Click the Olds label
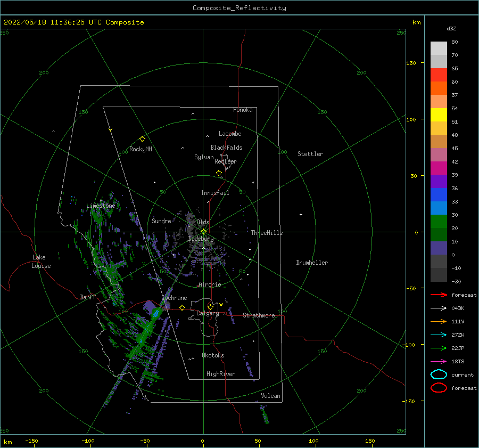The image size is (479, 448). click(203, 222)
